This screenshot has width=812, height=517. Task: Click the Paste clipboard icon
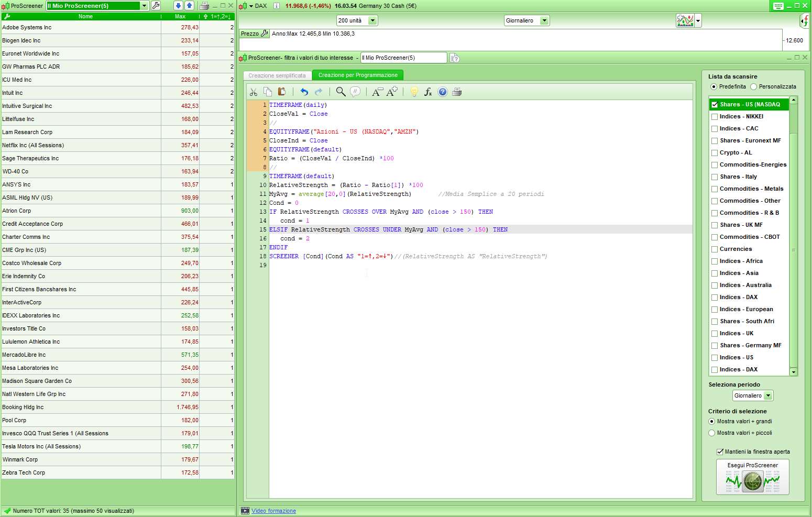(x=282, y=92)
